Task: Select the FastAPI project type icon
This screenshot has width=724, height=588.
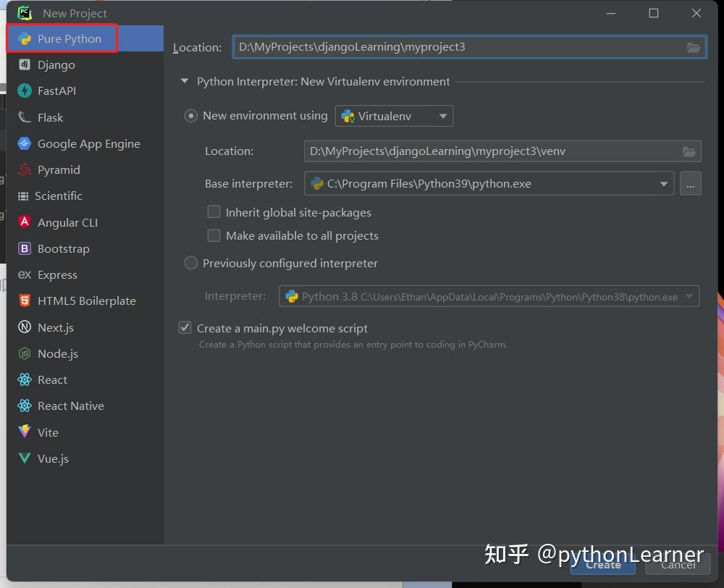Action: (x=24, y=91)
